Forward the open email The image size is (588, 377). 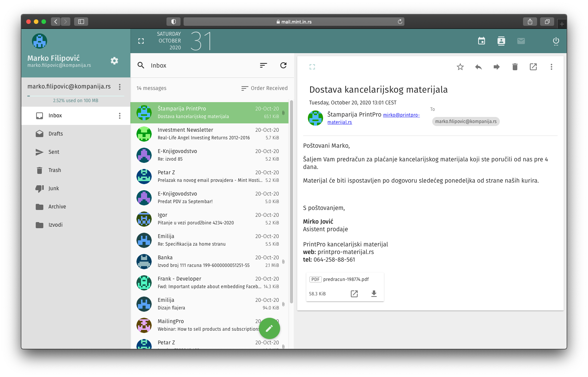496,67
